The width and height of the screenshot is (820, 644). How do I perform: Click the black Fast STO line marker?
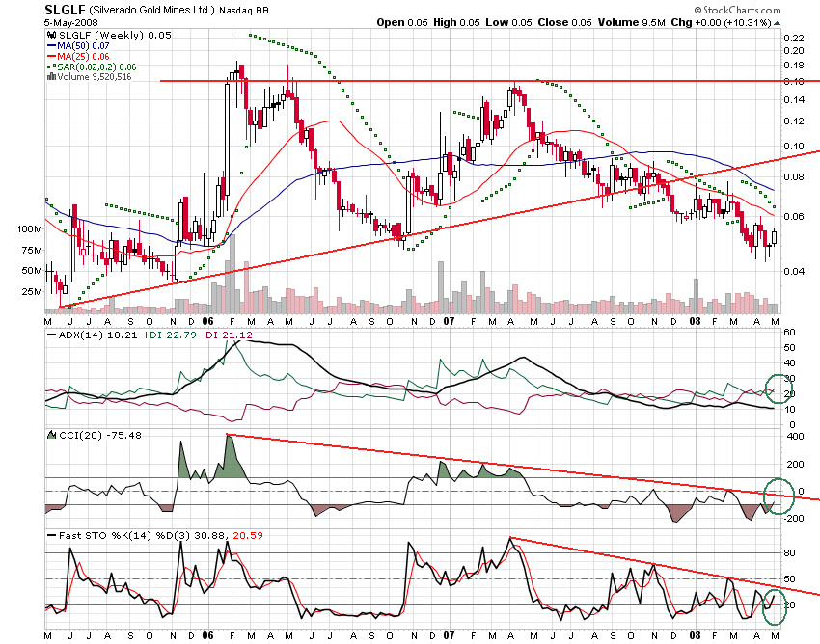(52, 535)
